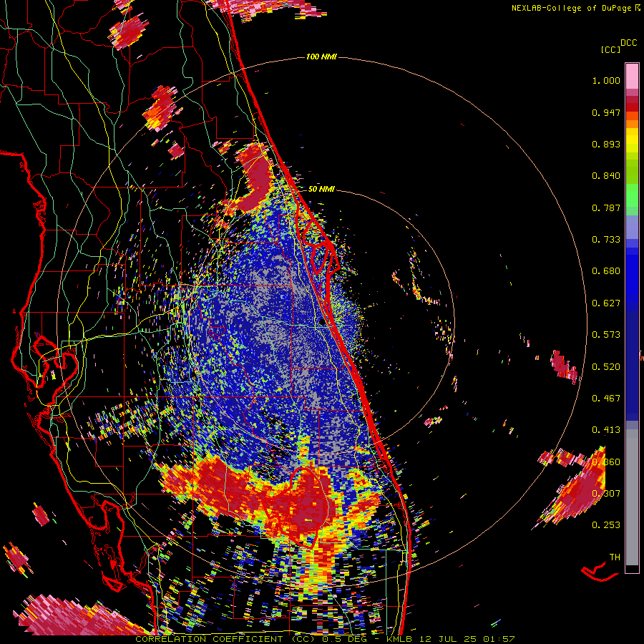
Task: Click the "100 NMI" range ring label
Action: 321,57
